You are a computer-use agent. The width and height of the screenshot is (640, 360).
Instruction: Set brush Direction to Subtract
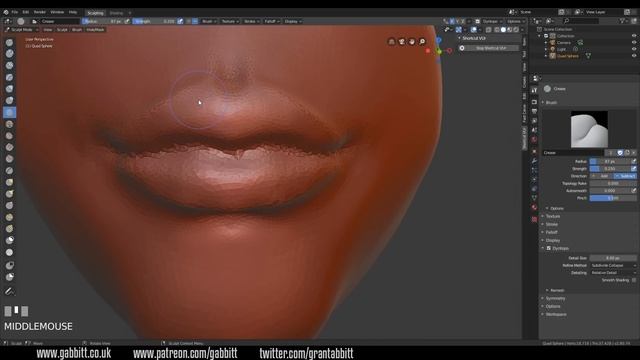(625, 176)
